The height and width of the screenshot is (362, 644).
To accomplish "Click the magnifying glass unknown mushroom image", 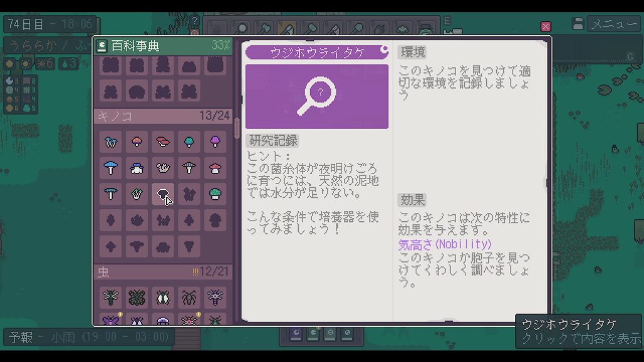I will pos(317,96).
